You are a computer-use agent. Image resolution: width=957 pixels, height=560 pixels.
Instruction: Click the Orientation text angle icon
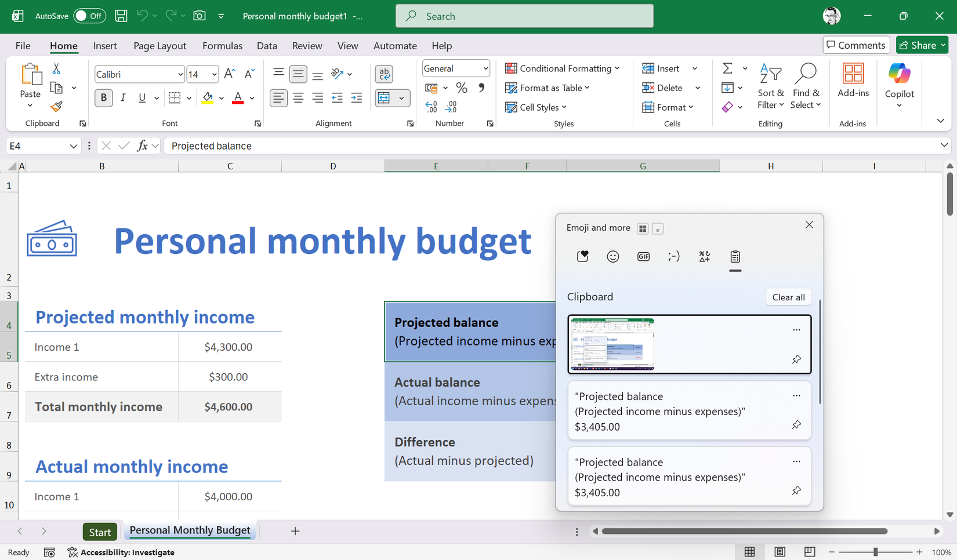click(x=337, y=74)
